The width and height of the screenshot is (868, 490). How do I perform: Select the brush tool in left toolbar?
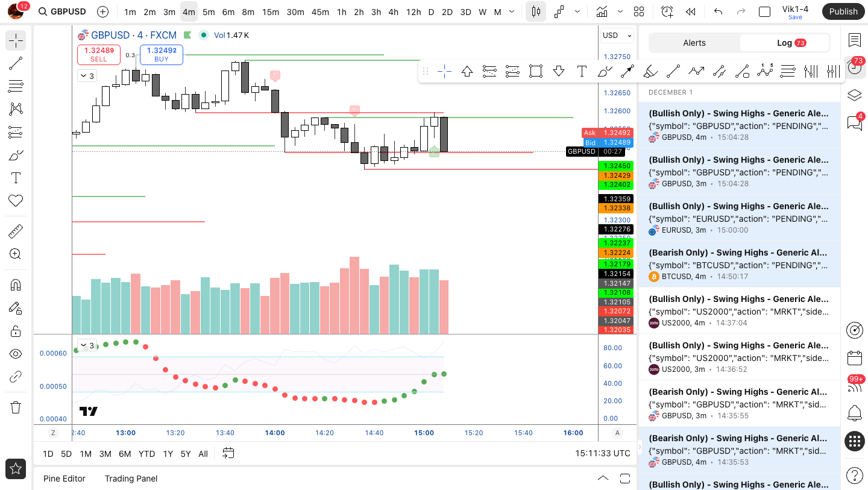16,155
